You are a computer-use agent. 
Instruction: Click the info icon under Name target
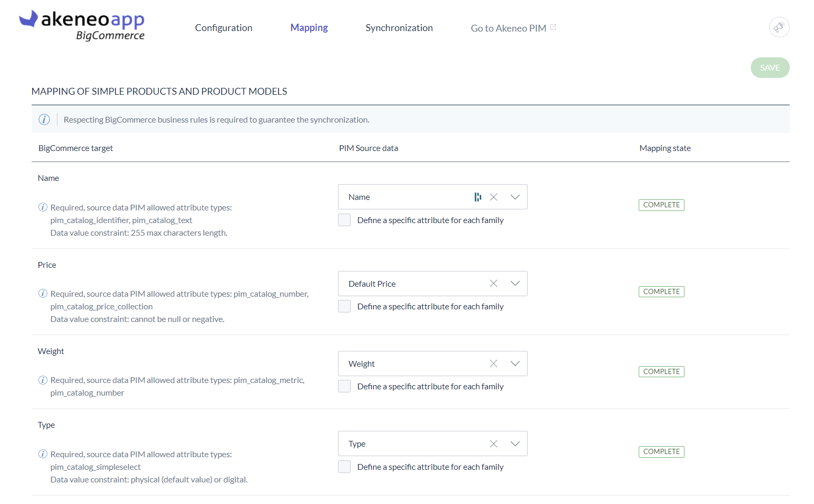pos(43,207)
